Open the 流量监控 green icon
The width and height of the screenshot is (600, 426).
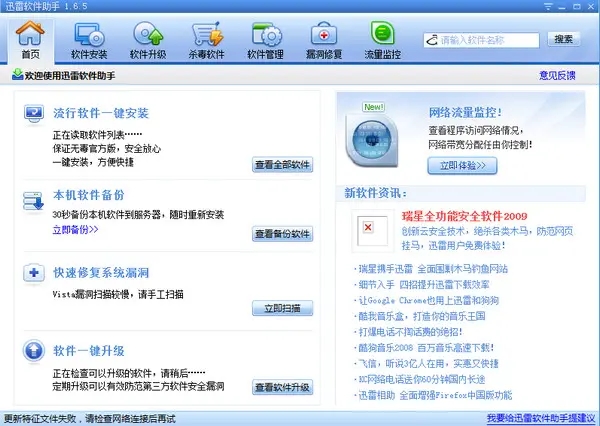pos(382,33)
